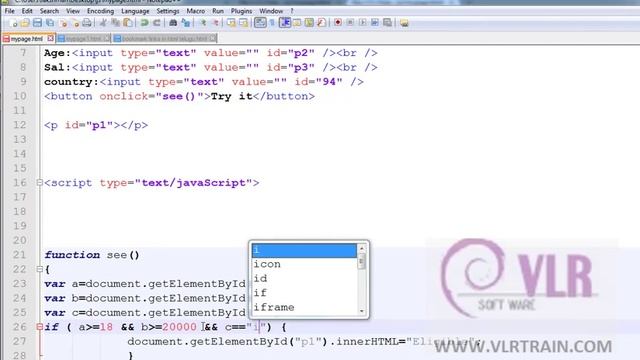Viewport: 640px width, 360px height.
Task: Close the mypage.html tab
Action: pos(50,38)
